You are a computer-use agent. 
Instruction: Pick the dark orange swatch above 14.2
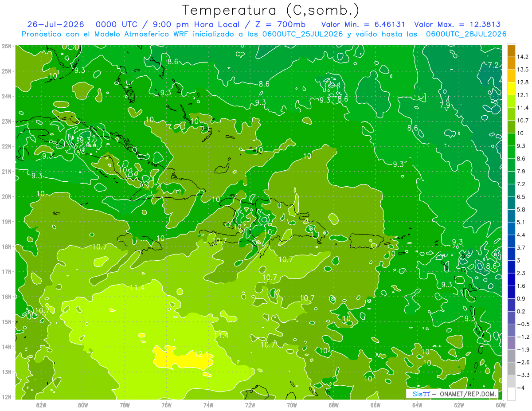pyautogui.click(x=511, y=51)
